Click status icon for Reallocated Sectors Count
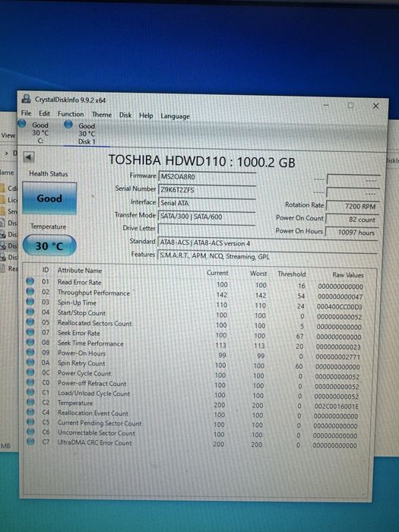This screenshot has height=532, width=399. [30, 322]
